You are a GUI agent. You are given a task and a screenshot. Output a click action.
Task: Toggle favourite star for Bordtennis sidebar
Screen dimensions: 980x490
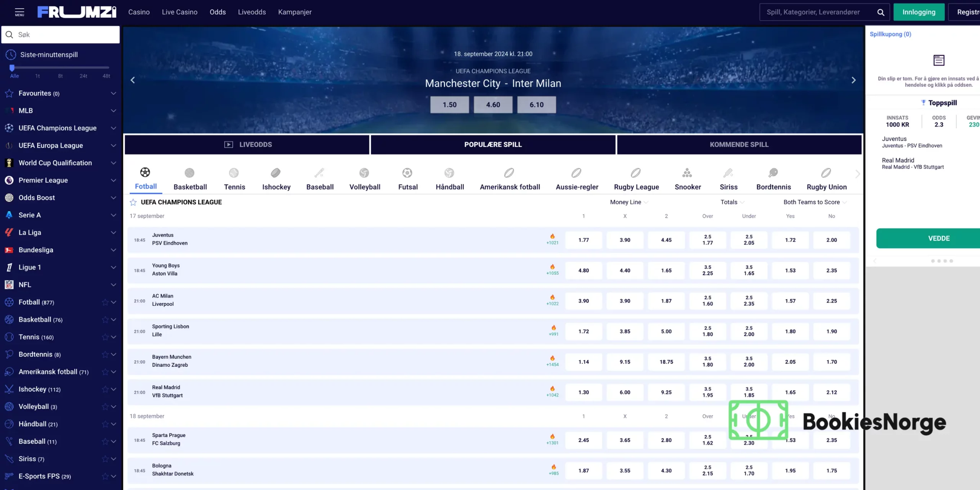pyautogui.click(x=105, y=354)
